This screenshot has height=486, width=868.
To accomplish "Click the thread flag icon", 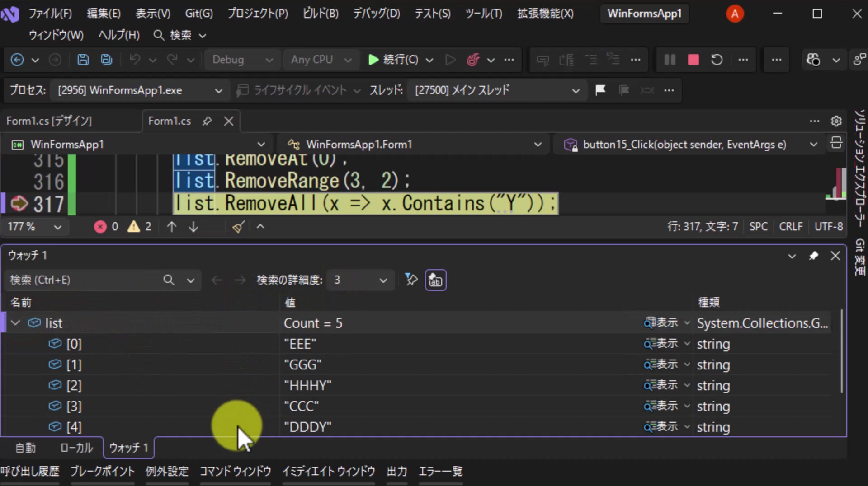I will pyautogui.click(x=600, y=90).
